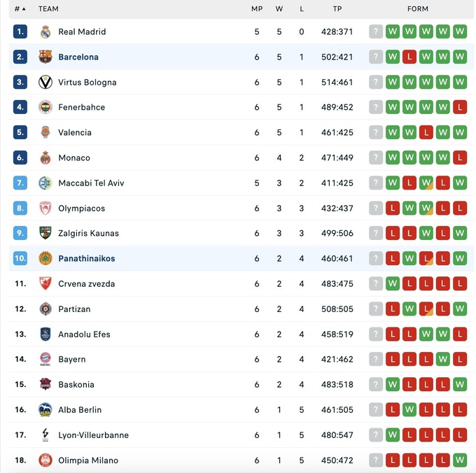Sort table by rank number header
The height and width of the screenshot is (473, 476).
(x=20, y=9)
